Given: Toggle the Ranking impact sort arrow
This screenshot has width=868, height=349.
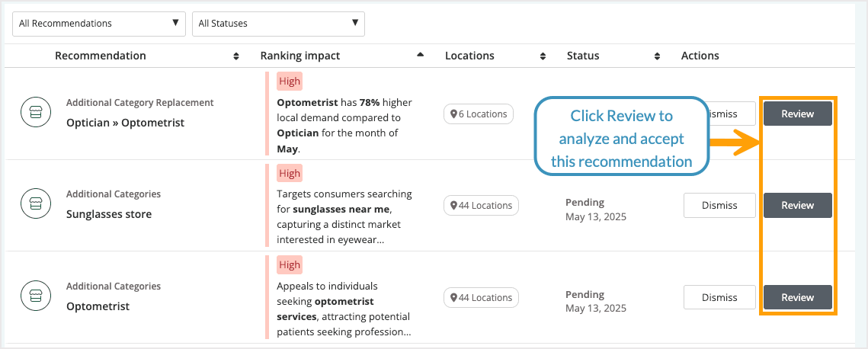Looking at the screenshot, I should (x=420, y=55).
